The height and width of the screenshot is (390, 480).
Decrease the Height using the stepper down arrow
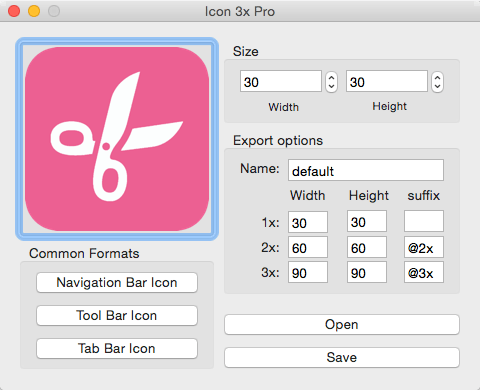pos(437,86)
